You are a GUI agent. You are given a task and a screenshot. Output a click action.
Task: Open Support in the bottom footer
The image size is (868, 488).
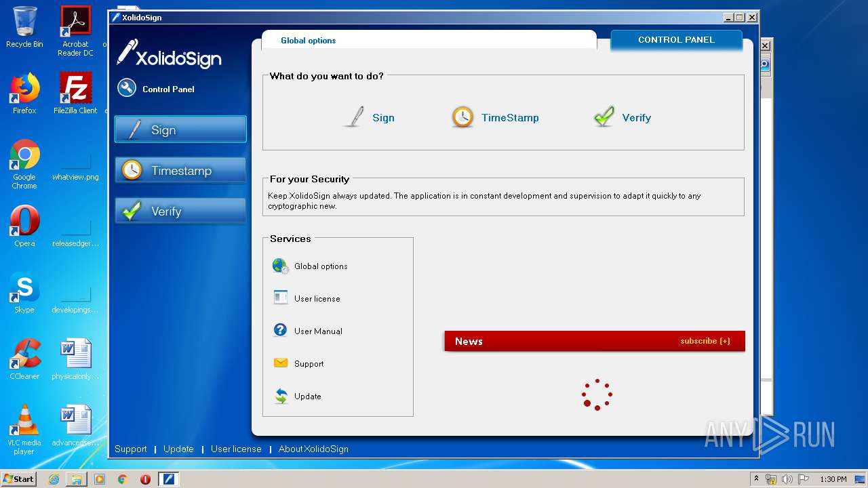130,449
